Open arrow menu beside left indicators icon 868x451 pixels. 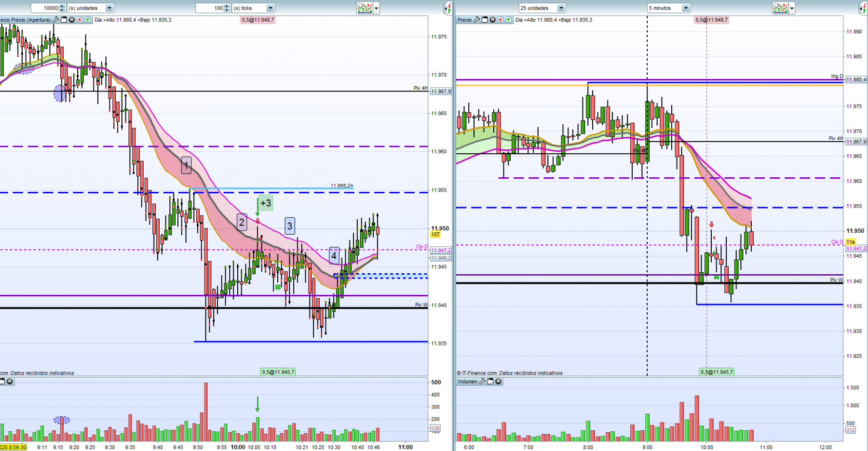click(x=377, y=8)
